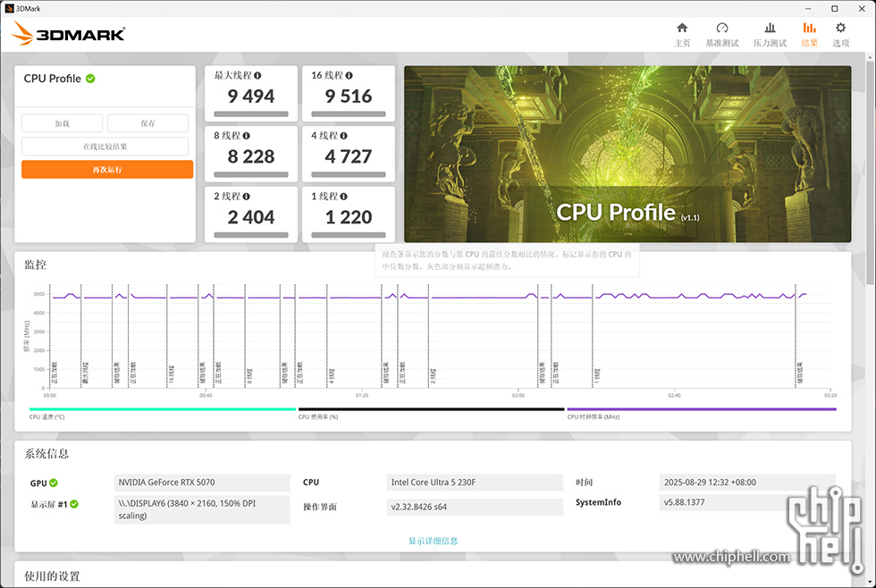Screen dimensions: 876x588
Task: Click the 4 727 score value
Action: 348,156
